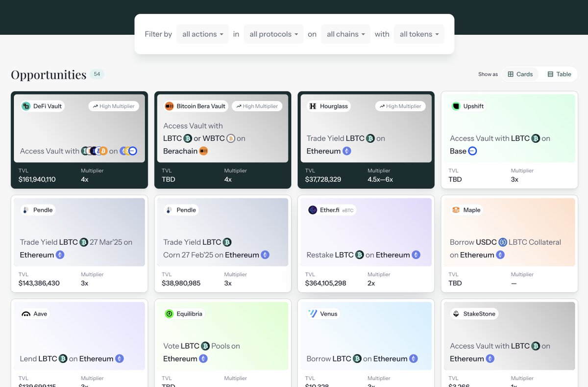Open the all chains filter dropdown
This screenshot has height=387, width=588.
coord(345,34)
